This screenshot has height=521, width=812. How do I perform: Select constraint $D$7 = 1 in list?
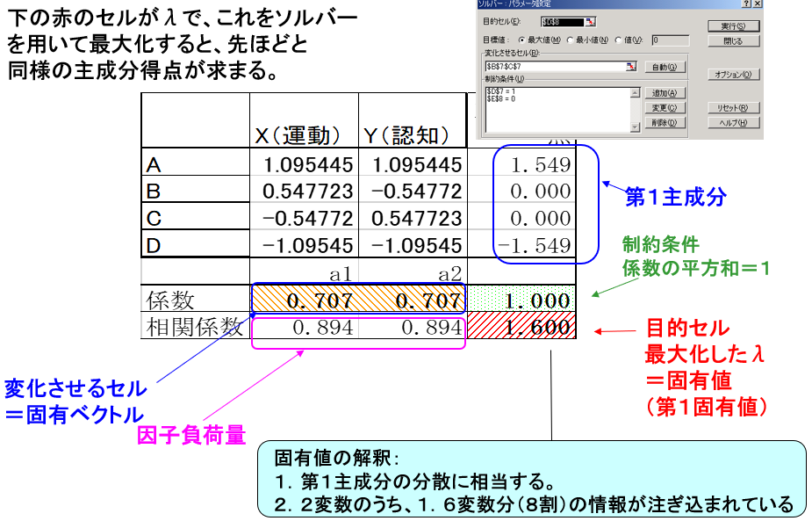(501, 91)
